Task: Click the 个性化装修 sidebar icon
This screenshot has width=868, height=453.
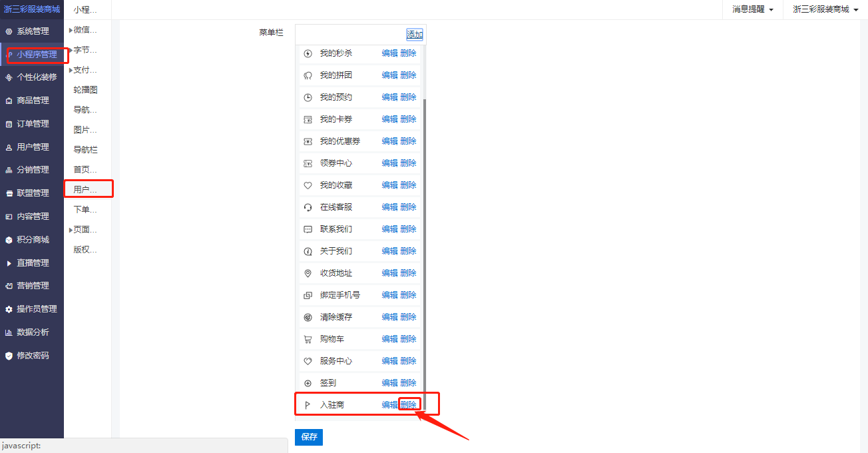Action: pyautogui.click(x=9, y=77)
